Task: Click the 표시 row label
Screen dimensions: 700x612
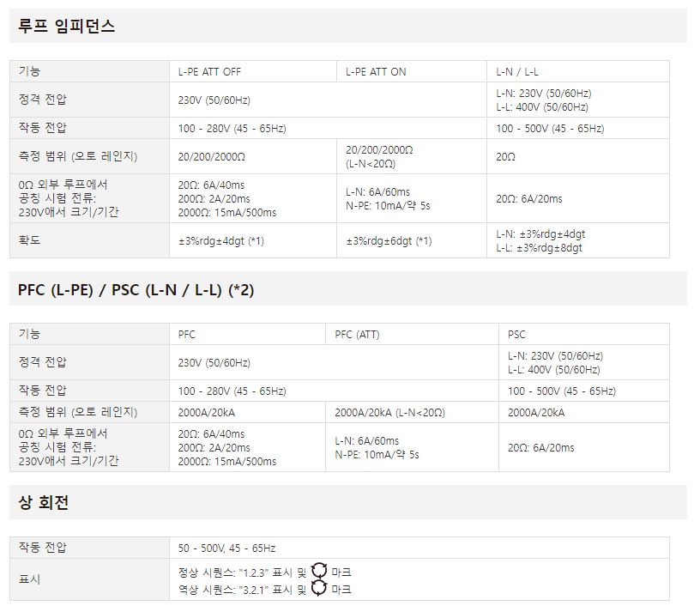Action: click(x=29, y=579)
